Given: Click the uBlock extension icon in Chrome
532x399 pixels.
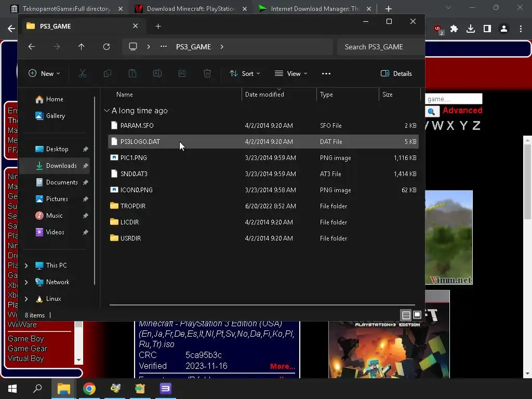Looking at the screenshot, I should 438,29.
